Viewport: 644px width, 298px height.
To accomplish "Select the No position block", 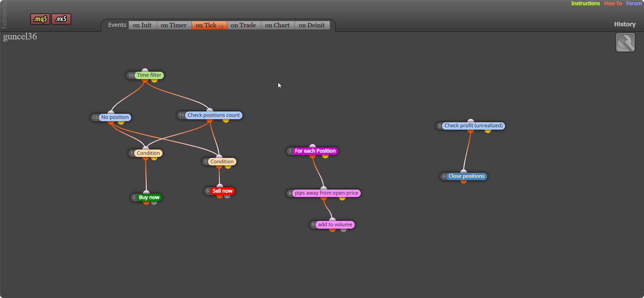I will coord(115,117).
